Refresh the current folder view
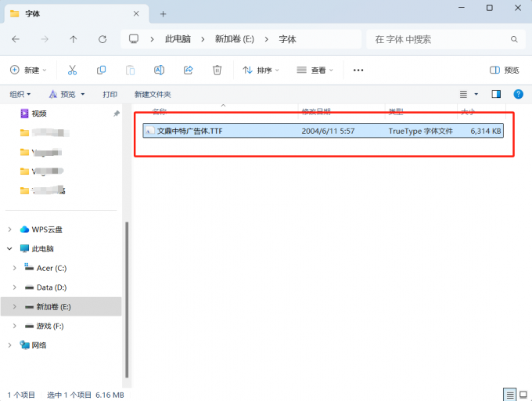This screenshot has width=532, height=401. click(x=102, y=39)
